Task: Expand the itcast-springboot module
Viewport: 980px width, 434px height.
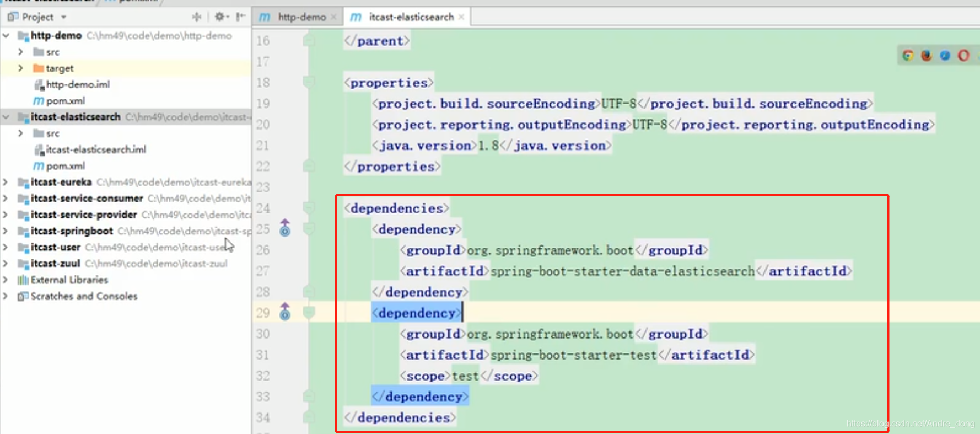Action: [x=6, y=231]
